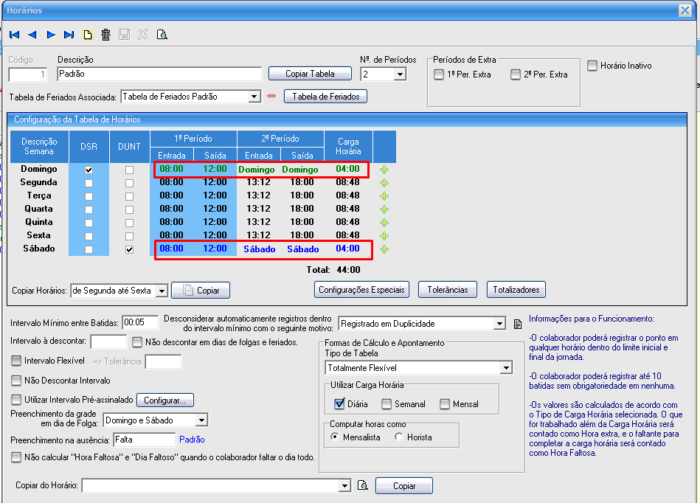Check Horário Inativo option
This screenshot has width=700, height=503.
[x=592, y=66]
